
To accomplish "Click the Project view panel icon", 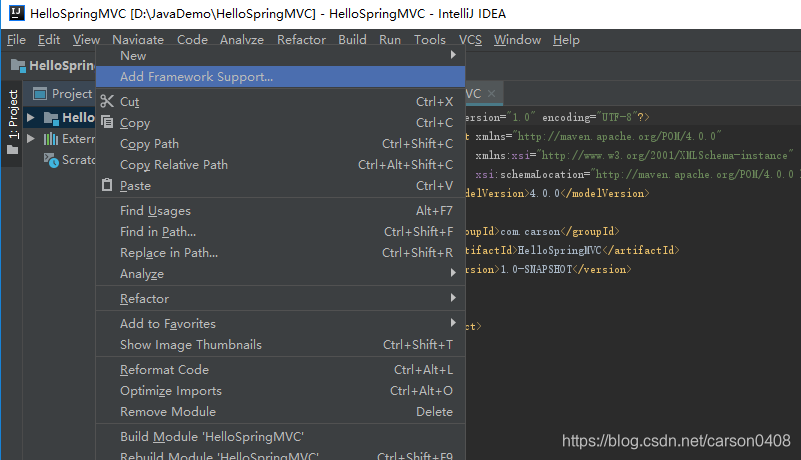I will pyautogui.click(x=40, y=94).
